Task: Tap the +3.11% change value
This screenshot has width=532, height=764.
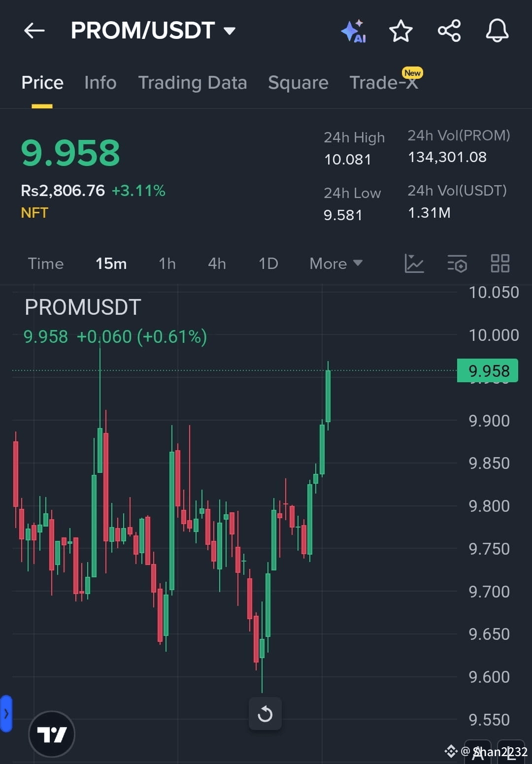Action: [x=138, y=191]
